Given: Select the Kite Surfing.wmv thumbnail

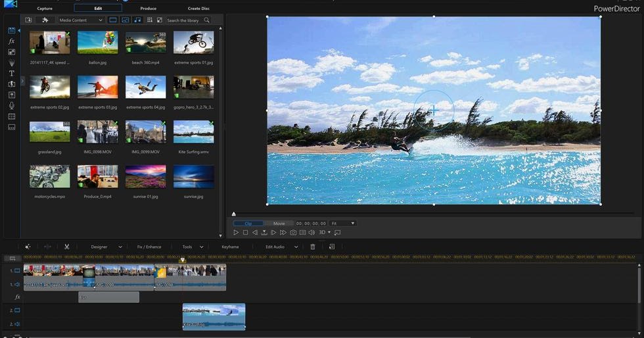Looking at the screenshot, I should [193, 132].
